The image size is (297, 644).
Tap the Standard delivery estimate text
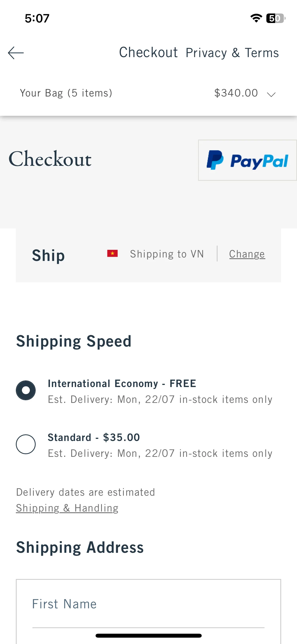point(160,453)
